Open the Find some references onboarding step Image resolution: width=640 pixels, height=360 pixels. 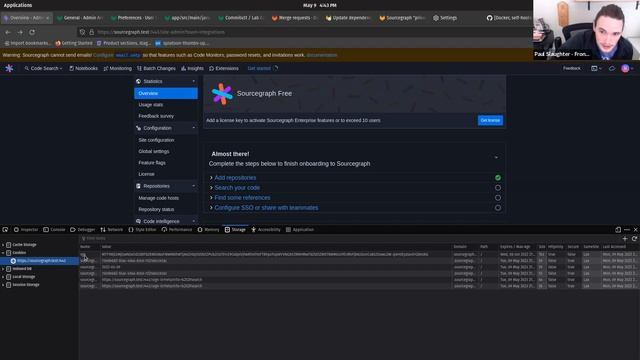(x=242, y=198)
